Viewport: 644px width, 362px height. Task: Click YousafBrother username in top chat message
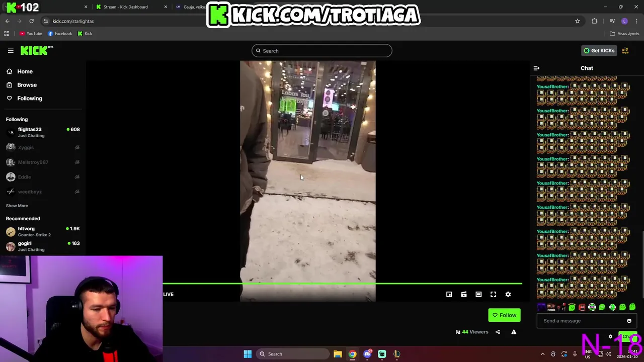pos(552,86)
